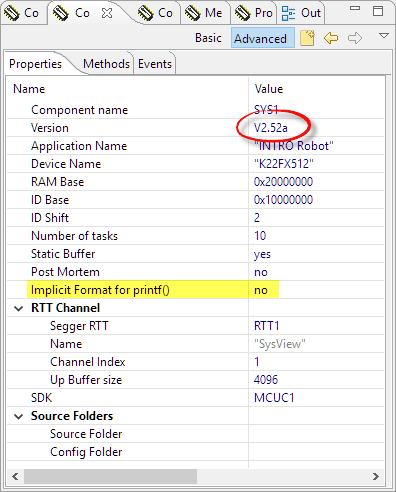The height and width of the screenshot is (492, 396).
Task: Go forward with the gray arrow
Action: [355, 38]
